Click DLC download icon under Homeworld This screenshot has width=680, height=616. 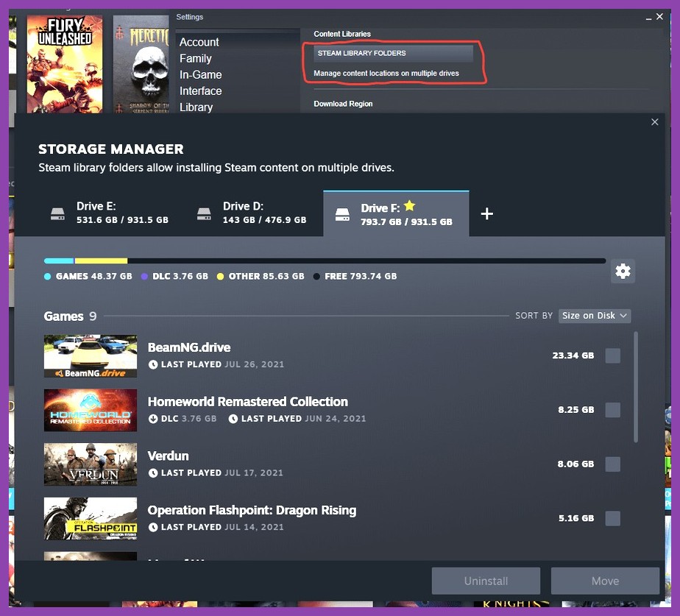(x=153, y=419)
